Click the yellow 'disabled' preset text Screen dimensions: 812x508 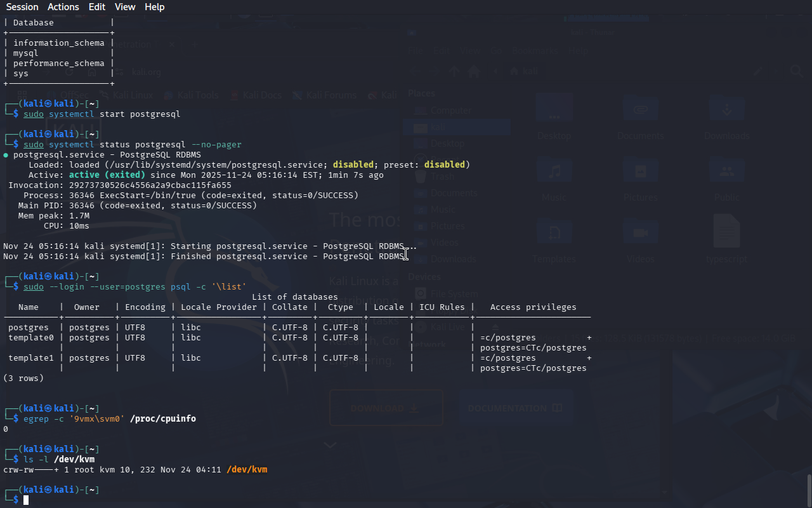click(444, 164)
